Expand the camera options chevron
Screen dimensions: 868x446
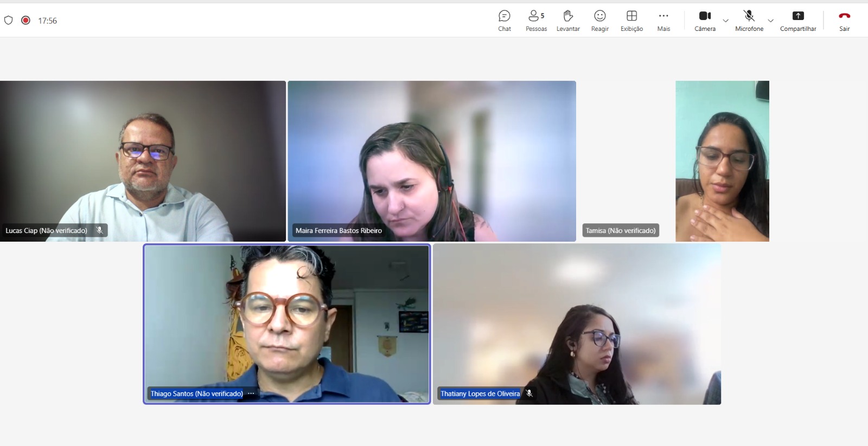[x=726, y=21]
